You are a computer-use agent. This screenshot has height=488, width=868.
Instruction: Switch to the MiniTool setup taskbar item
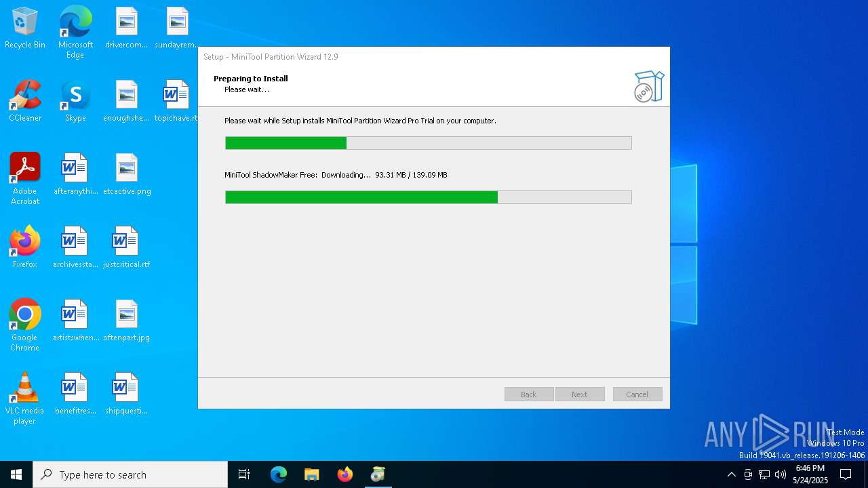coord(378,474)
